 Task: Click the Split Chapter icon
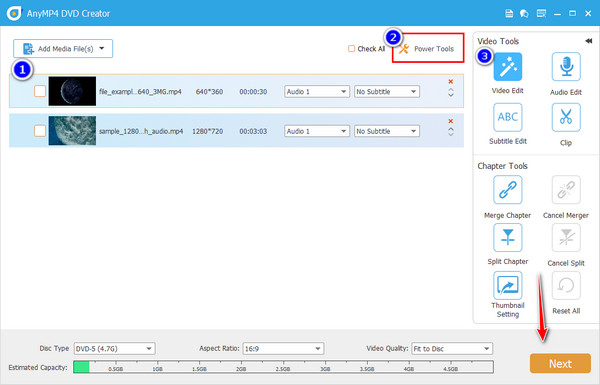(x=507, y=238)
